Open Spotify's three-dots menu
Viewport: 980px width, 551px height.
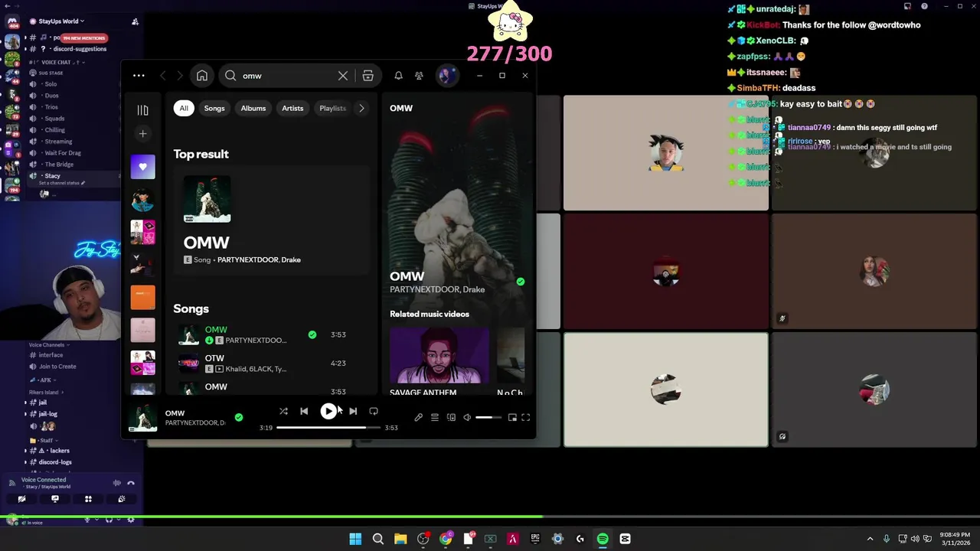[x=139, y=76]
